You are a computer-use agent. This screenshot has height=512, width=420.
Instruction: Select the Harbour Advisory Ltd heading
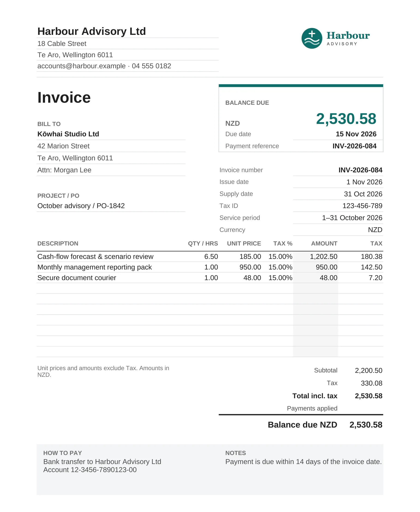click(x=91, y=31)
